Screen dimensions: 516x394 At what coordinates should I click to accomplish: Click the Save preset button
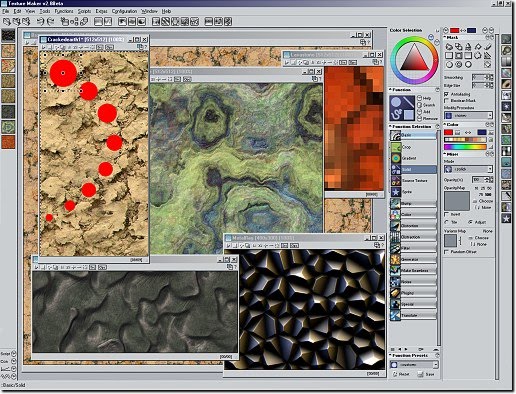tap(426, 374)
